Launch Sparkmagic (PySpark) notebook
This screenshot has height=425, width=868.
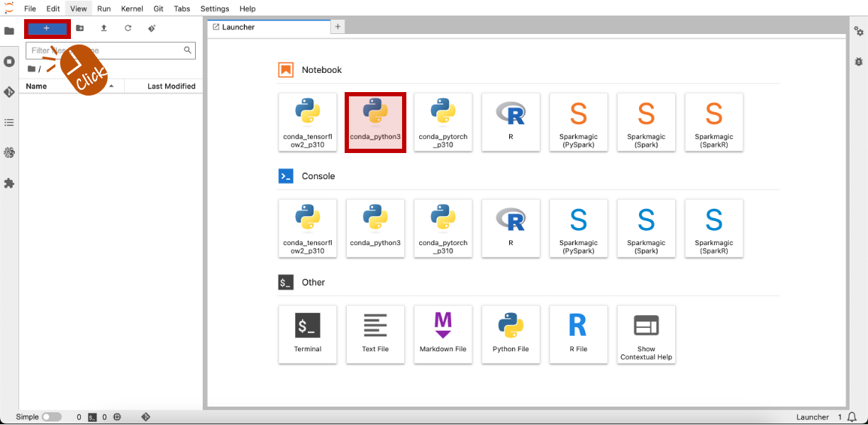(x=579, y=122)
